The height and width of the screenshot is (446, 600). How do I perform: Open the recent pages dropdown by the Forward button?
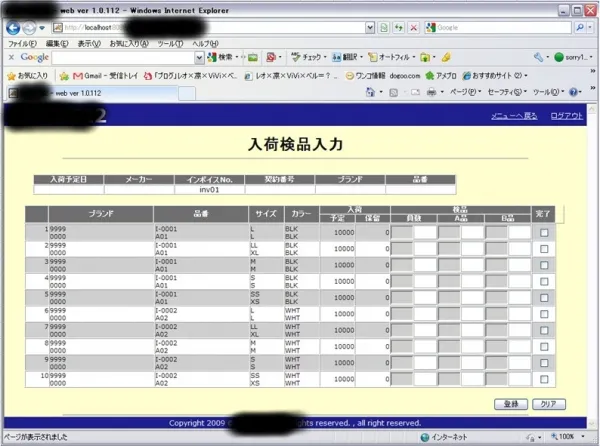pyautogui.click(x=42, y=28)
